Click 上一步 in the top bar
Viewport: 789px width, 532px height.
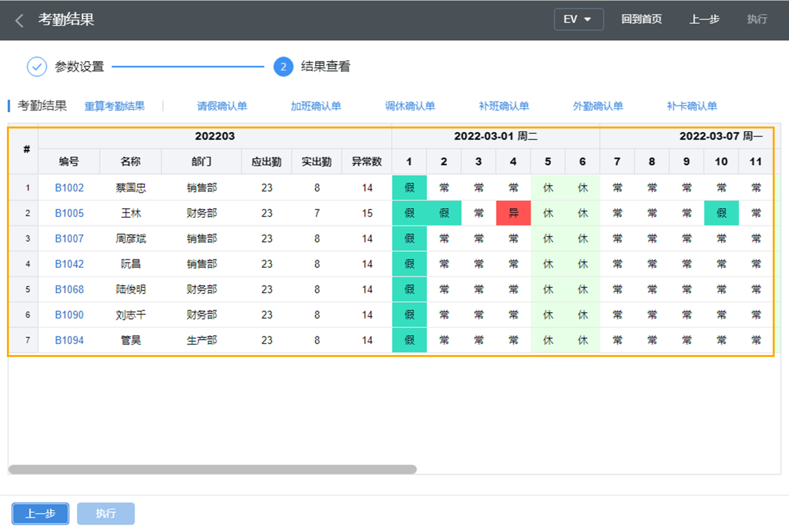tap(704, 19)
